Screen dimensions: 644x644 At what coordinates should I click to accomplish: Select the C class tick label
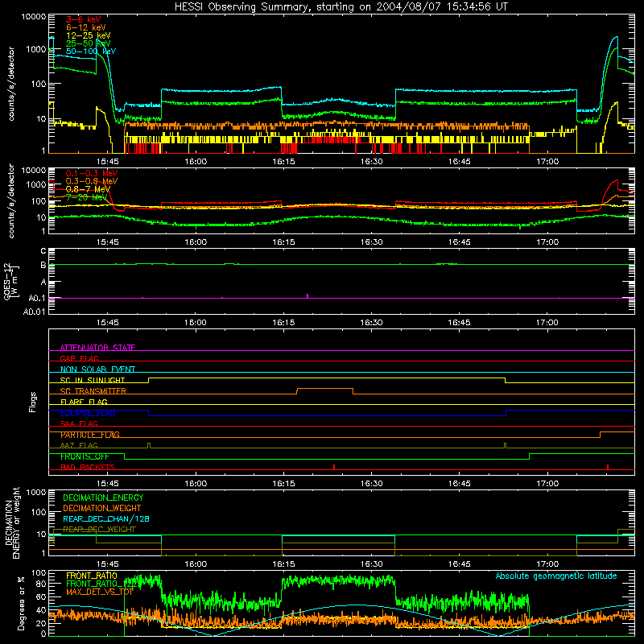pyautogui.click(x=43, y=251)
